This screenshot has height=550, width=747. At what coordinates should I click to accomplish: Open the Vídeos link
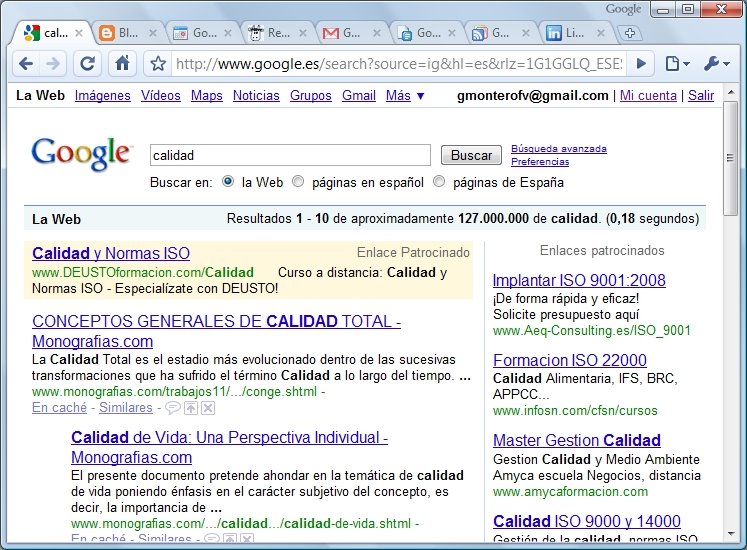tap(161, 95)
